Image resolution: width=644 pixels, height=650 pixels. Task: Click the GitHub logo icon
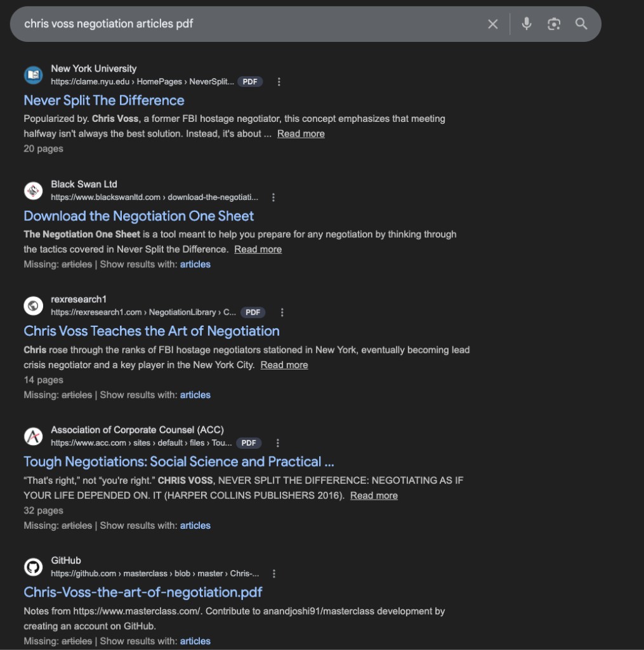33,567
